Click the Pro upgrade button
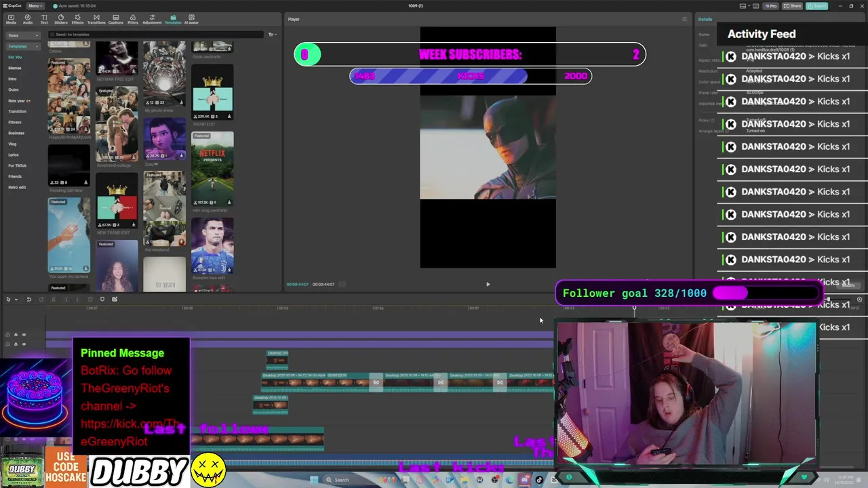 [x=770, y=5]
